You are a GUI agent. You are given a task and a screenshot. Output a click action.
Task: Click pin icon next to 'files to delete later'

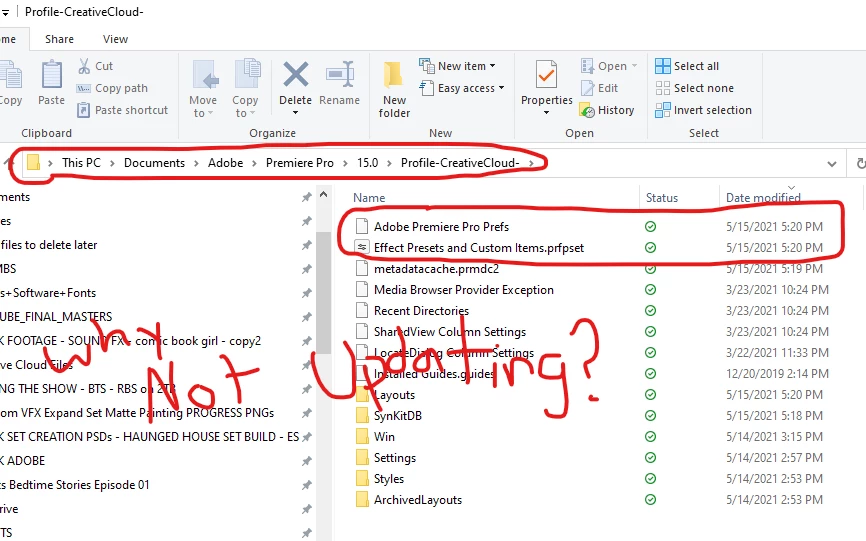point(307,245)
